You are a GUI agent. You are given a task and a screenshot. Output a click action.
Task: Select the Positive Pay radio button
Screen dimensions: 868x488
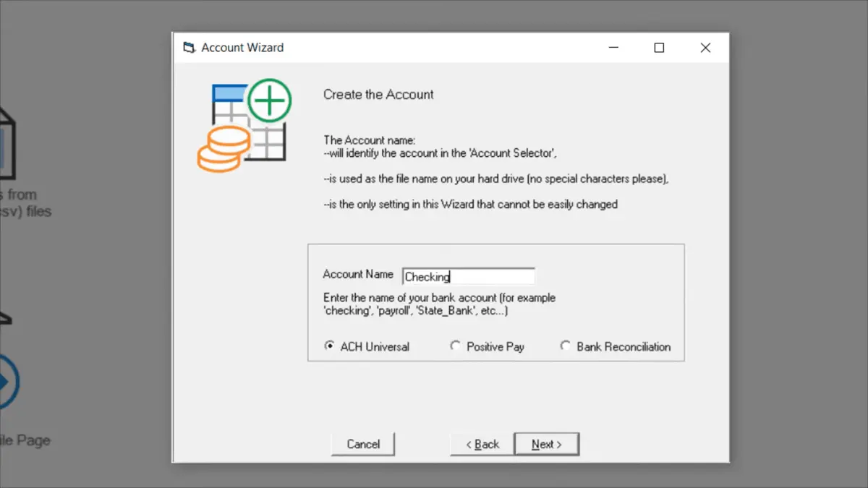pyautogui.click(x=487, y=347)
